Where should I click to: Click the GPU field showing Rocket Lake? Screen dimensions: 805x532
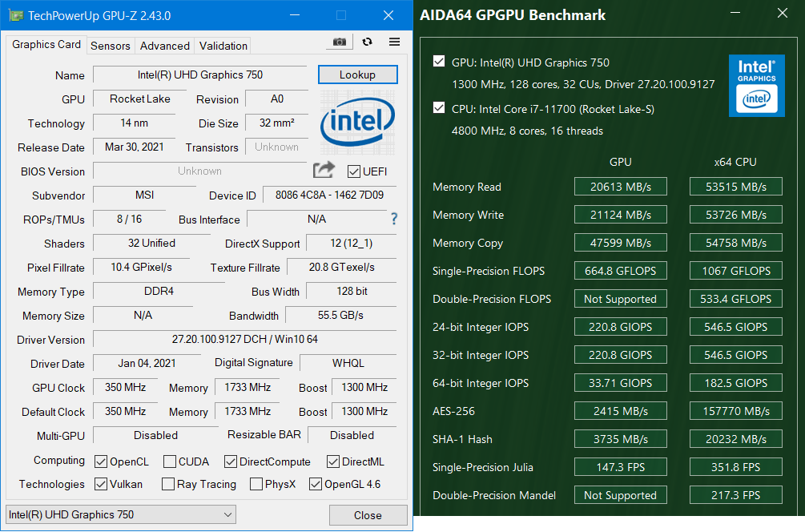click(139, 99)
